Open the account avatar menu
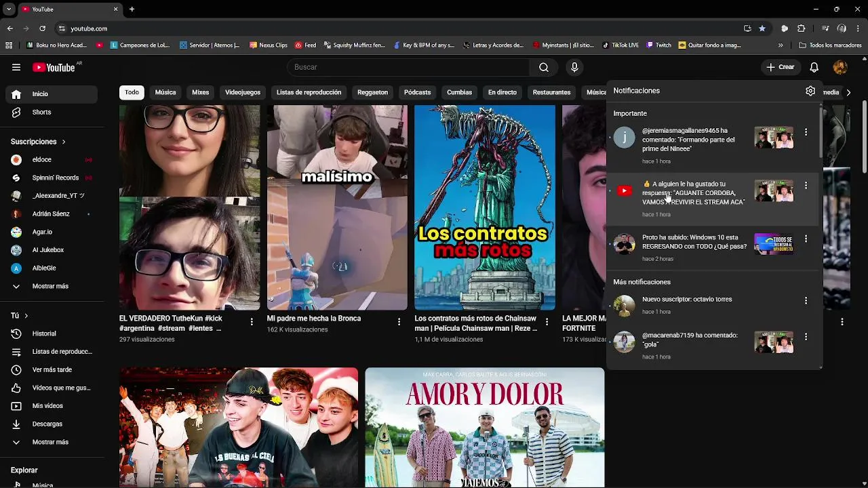Image resolution: width=868 pixels, height=488 pixels. tap(840, 67)
